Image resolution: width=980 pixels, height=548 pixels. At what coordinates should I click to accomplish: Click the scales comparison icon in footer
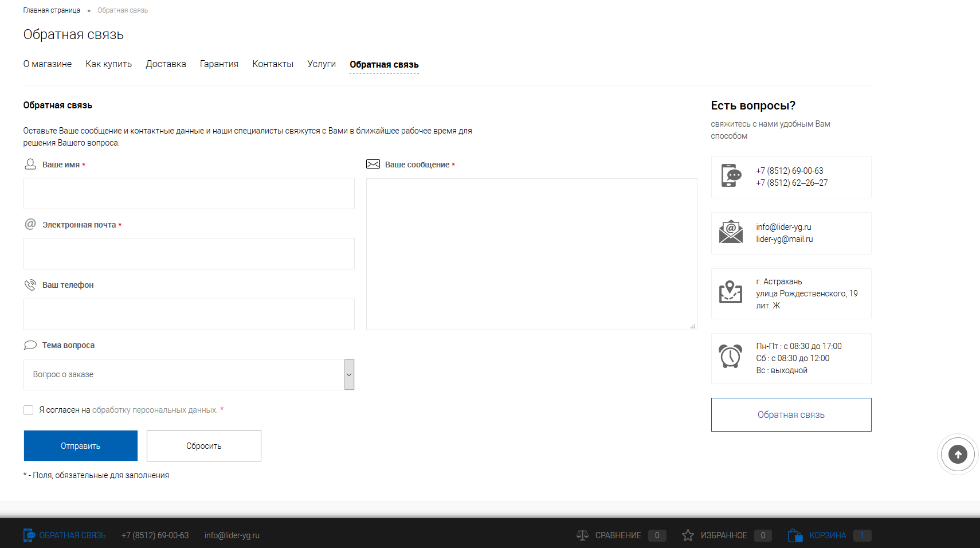pos(582,535)
